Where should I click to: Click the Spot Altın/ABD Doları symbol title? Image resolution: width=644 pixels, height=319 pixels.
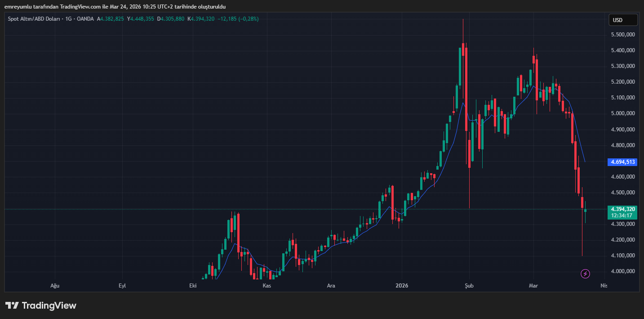35,19
